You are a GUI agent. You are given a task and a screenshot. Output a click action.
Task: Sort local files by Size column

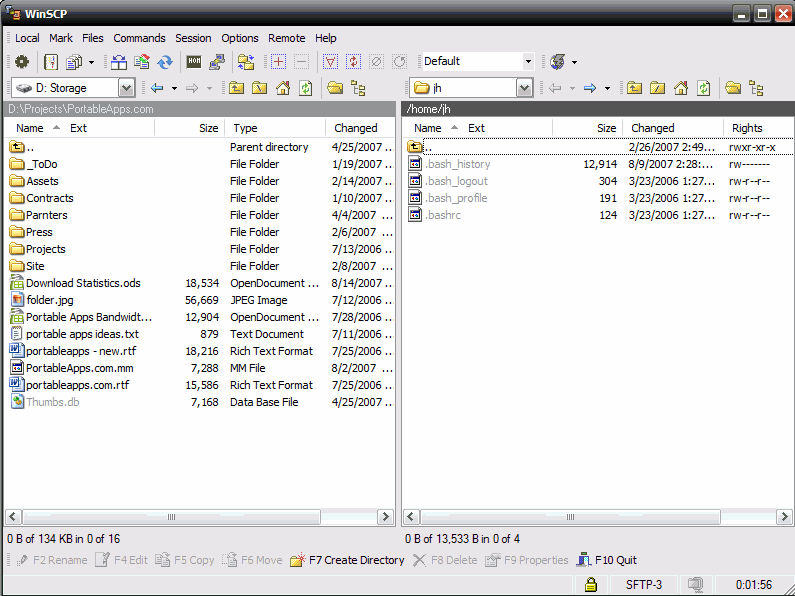[x=208, y=128]
